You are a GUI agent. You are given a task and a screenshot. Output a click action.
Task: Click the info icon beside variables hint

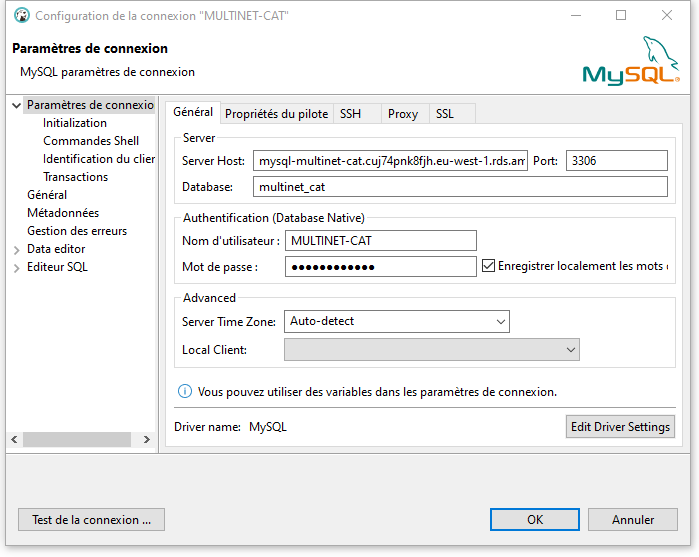185,391
